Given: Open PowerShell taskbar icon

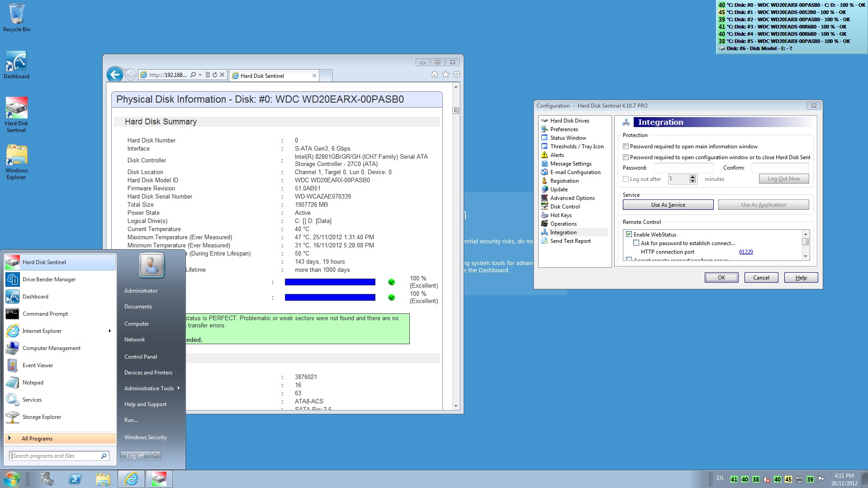Looking at the screenshot, I should [x=75, y=479].
